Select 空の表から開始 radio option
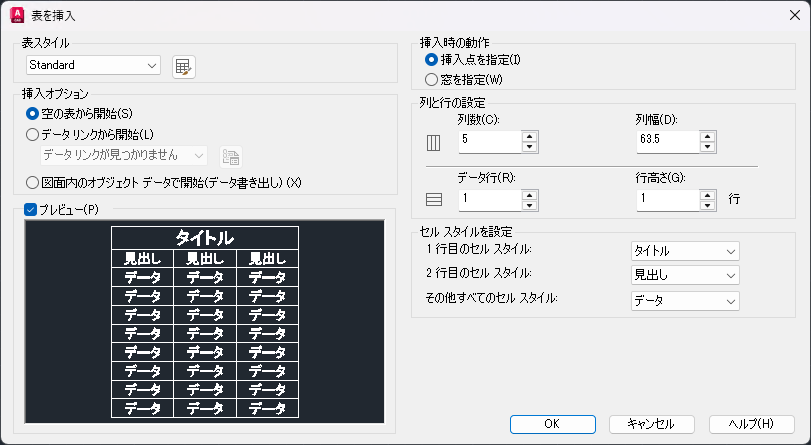Viewport: 811px width, 445px height. pos(33,114)
